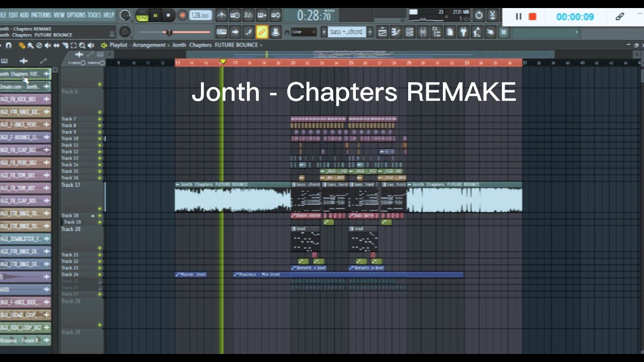The height and width of the screenshot is (362, 644).
Task: Toggle wait for input before recording
Action: click(x=235, y=15)
